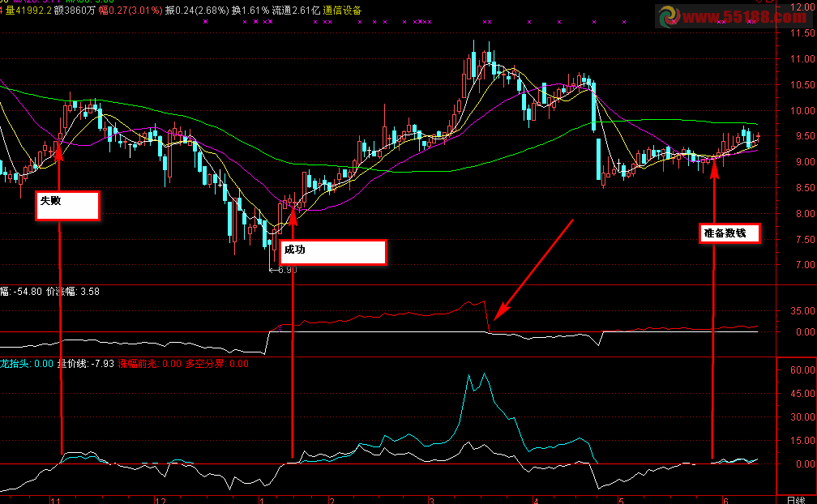
Task: Select the 换1.61% turnover rate text
Action: [x=250, y=11]
